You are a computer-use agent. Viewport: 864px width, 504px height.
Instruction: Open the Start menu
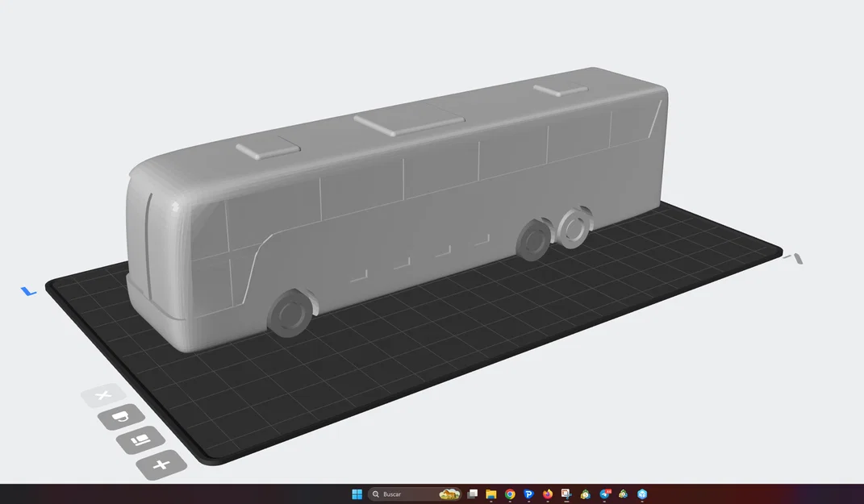pyautogui.click(x=357, y=494)
